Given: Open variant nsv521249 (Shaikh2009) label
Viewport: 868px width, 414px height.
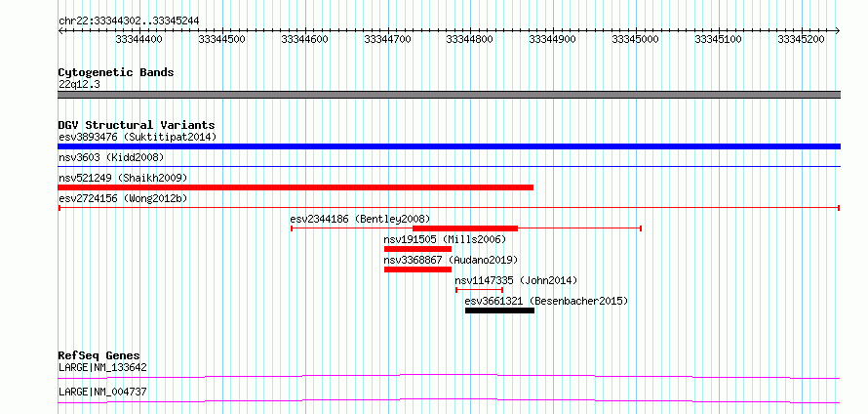Looking at the screenshot, I should 123,178.
